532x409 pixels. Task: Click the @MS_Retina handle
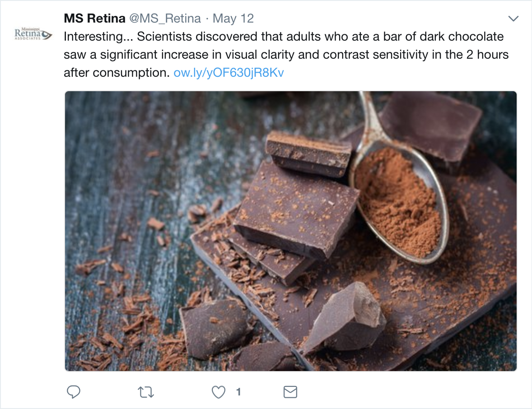165,19
